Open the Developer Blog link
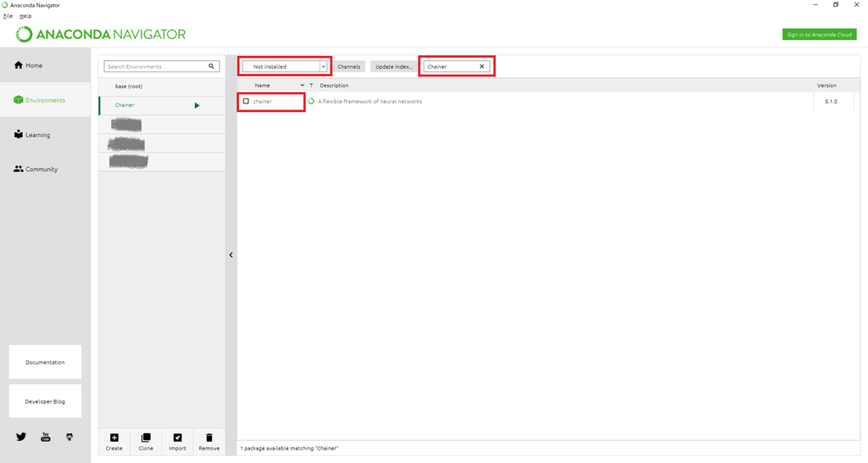The width and height of the screenshot is (868, 463). pos(45,402)
